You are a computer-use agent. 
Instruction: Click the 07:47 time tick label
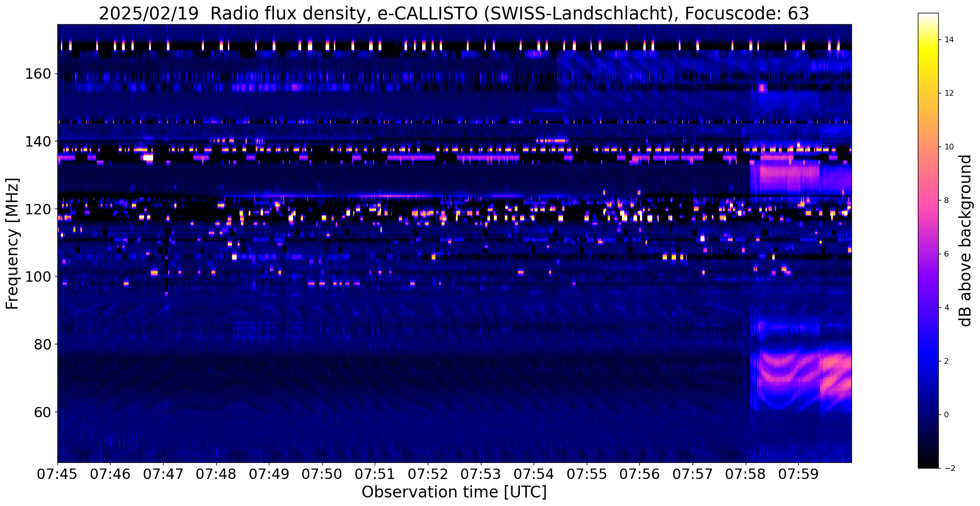coord(164,474)
